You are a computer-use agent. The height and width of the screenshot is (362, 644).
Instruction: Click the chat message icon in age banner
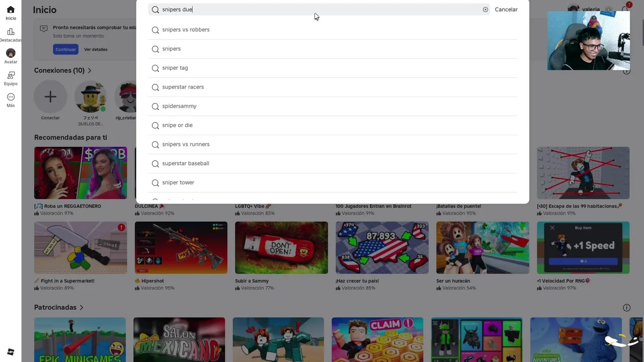44,29
